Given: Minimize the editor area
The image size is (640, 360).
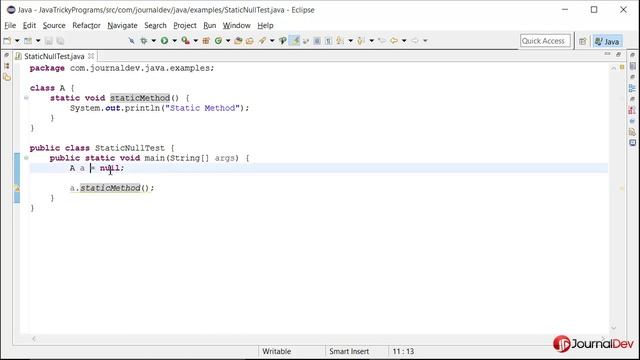Looking at the screenshot, I should (x=607, y=54).
